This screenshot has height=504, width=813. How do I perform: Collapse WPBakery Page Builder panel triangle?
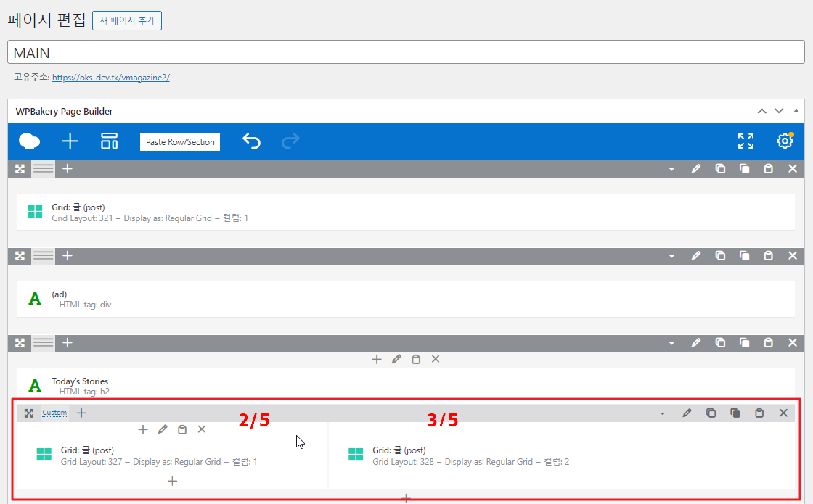click(x=796, y=111)
